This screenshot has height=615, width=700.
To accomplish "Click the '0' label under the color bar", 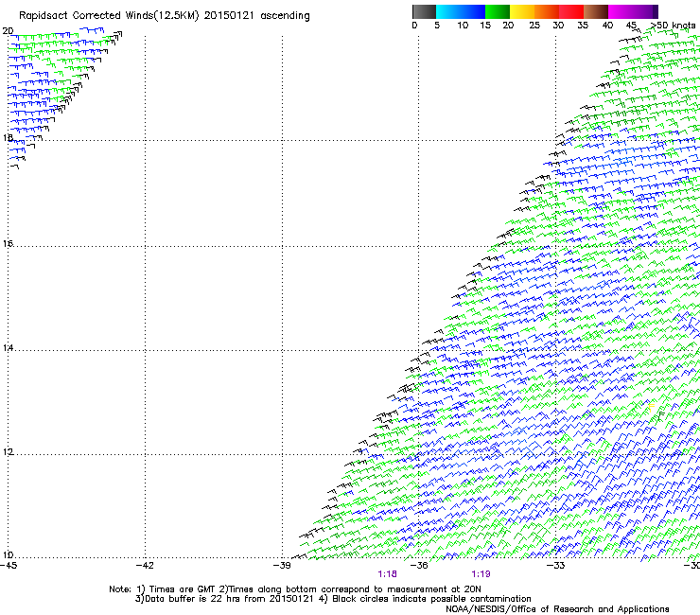I will (x=414, y=26).
